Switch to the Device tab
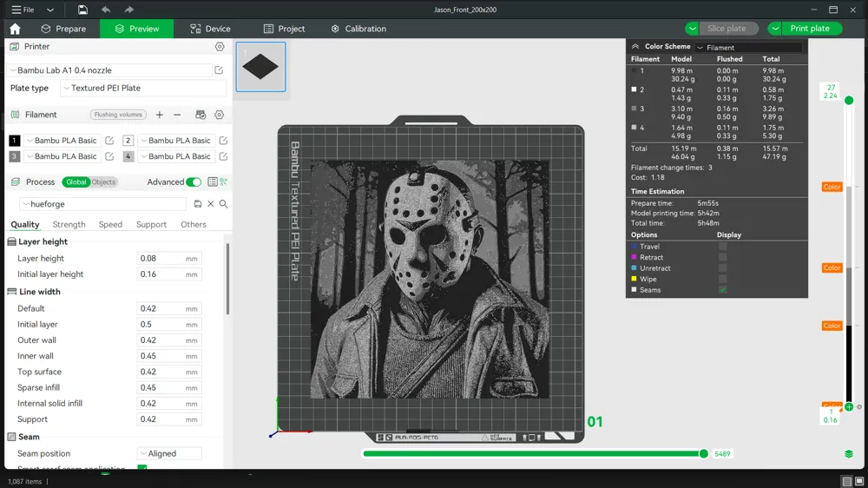Screen dimensions: 868x488 coord(210,29)
